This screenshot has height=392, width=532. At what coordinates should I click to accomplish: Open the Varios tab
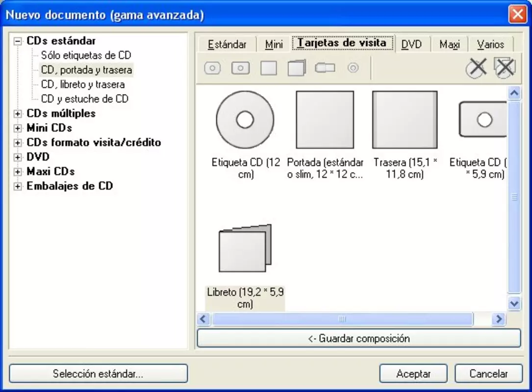click(x=490, y=45)
